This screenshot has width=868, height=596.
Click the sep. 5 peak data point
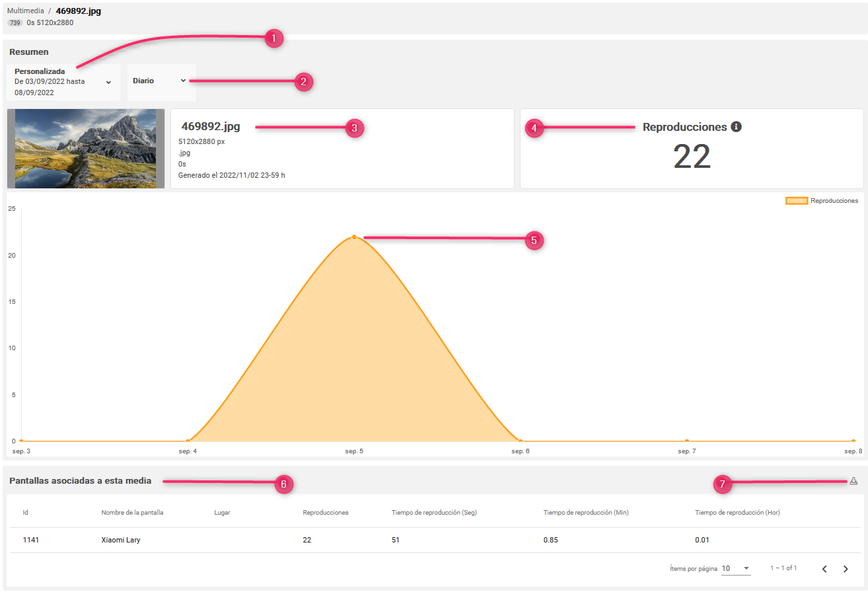point(354,237)
